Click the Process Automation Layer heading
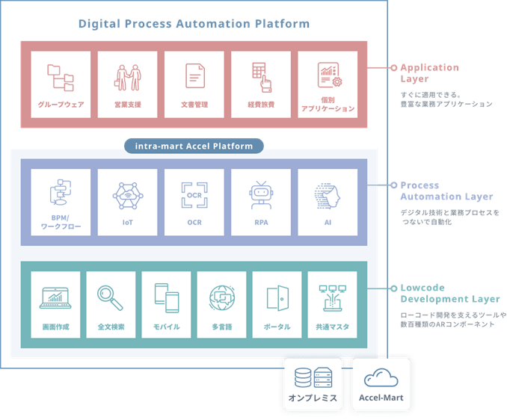This screenshot has width=507, height=420. click(446, 191)
